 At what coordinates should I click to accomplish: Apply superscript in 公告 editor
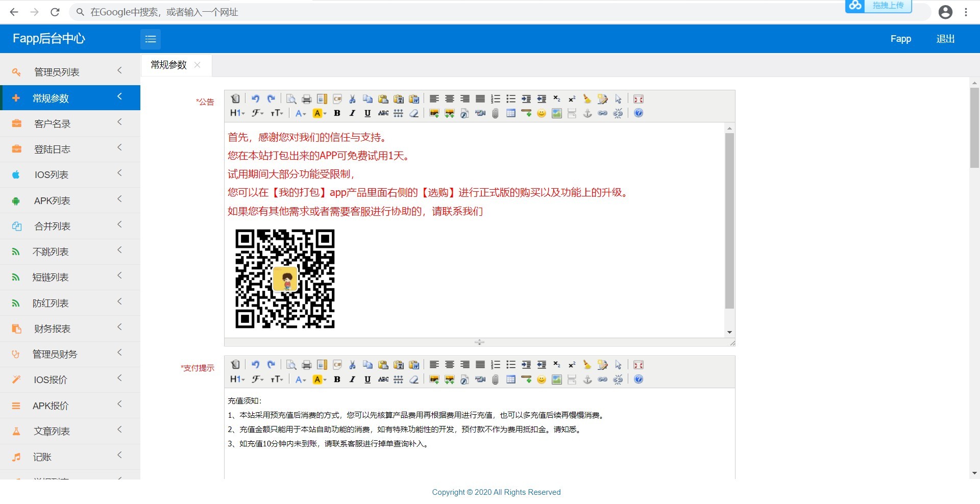(x=572, y=99)
